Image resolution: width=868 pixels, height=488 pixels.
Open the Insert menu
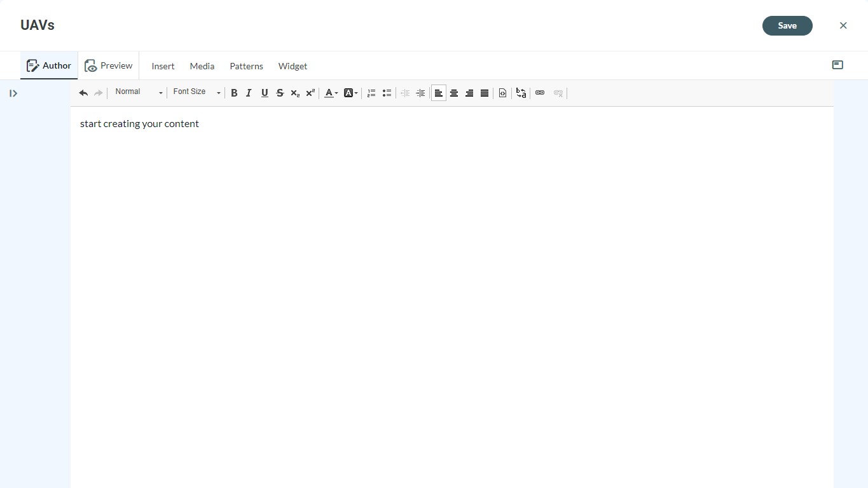(x=163, y=66)
